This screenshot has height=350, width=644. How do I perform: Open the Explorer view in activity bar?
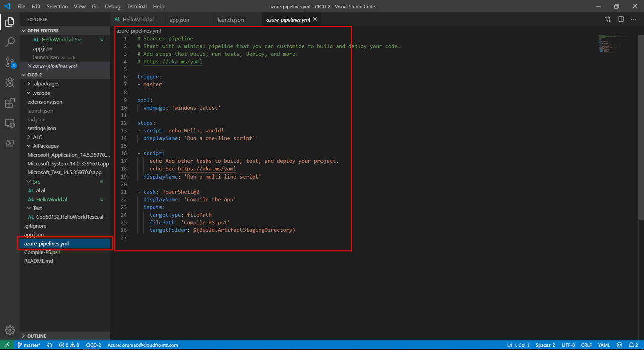10,22
